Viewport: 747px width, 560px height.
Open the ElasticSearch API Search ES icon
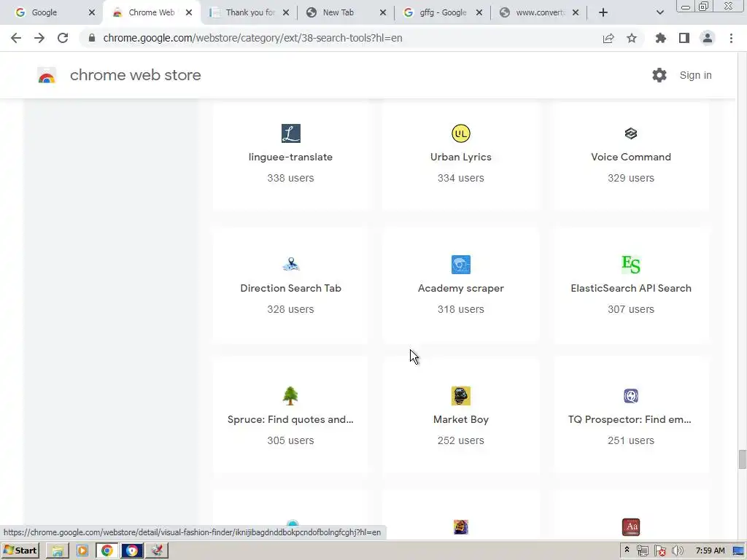click(631, 265)
